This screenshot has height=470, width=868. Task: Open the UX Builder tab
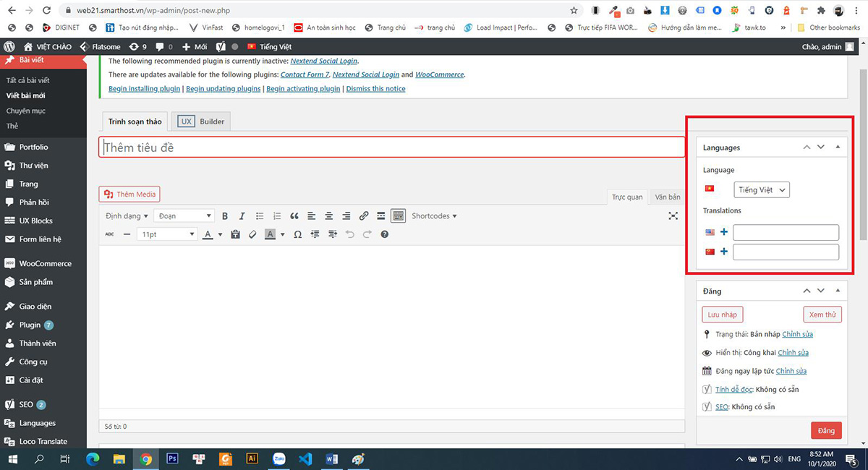tap(202, 121)
